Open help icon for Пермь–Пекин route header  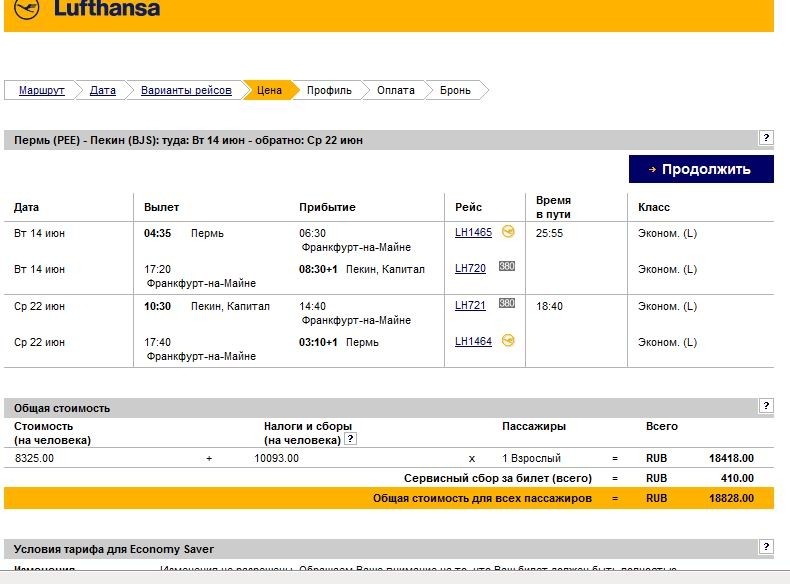766,138
